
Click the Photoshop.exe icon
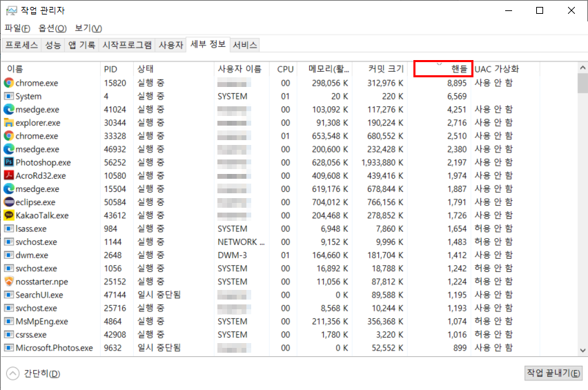click(x=9, y=162)
